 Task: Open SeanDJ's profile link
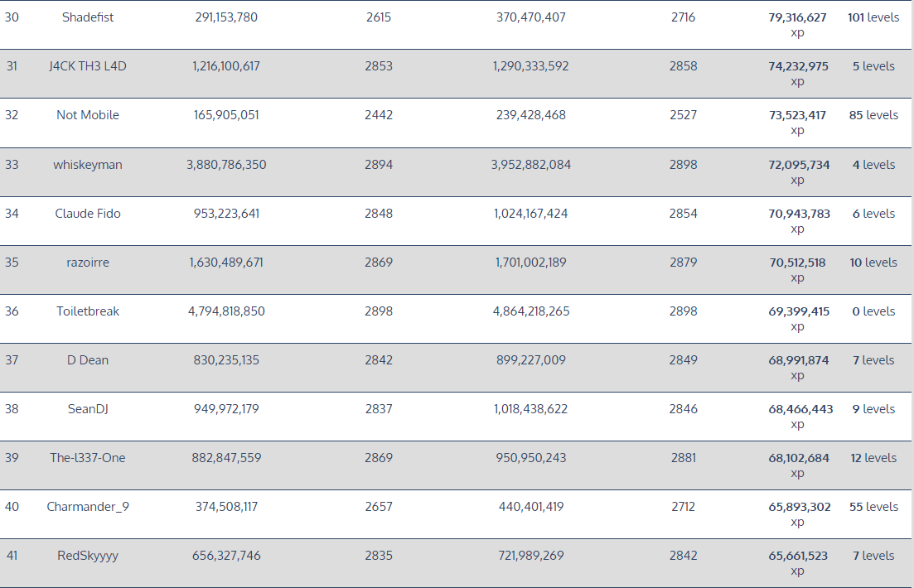(x=88, y=409)
